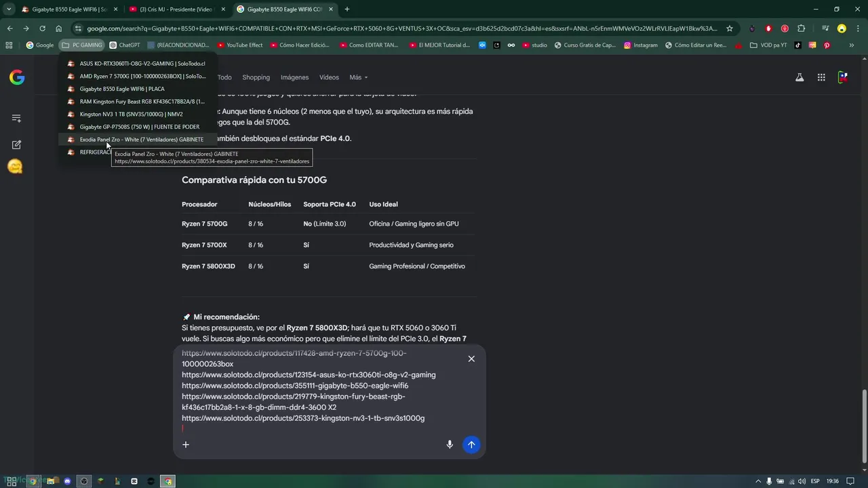The height and width of the screenshot is (488, 868).
Task: Open the VOD pa YT bookmarks folder
Action: click(x=769, y=45)
